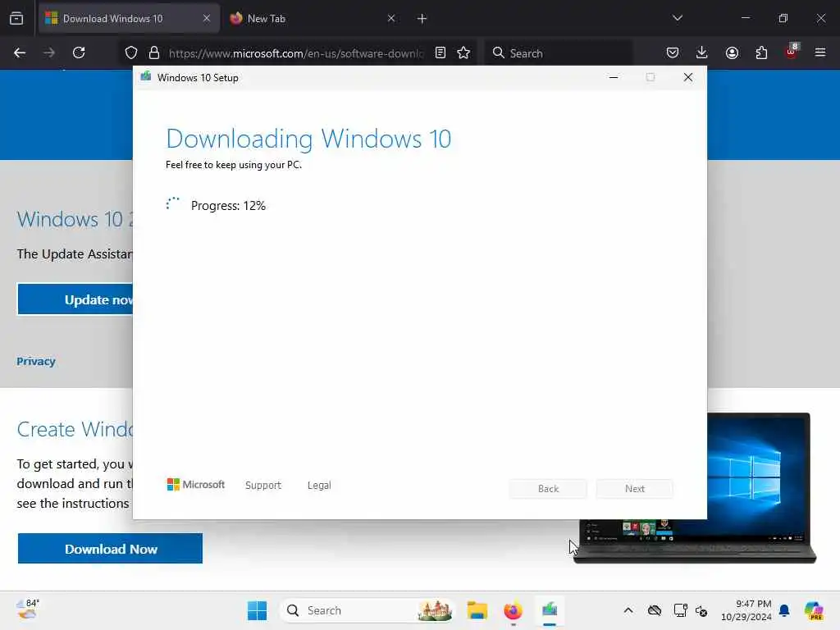Click the Windows 10 Setup title icon
The height and width of the screenshot is (630, 840).
point(146,77)
